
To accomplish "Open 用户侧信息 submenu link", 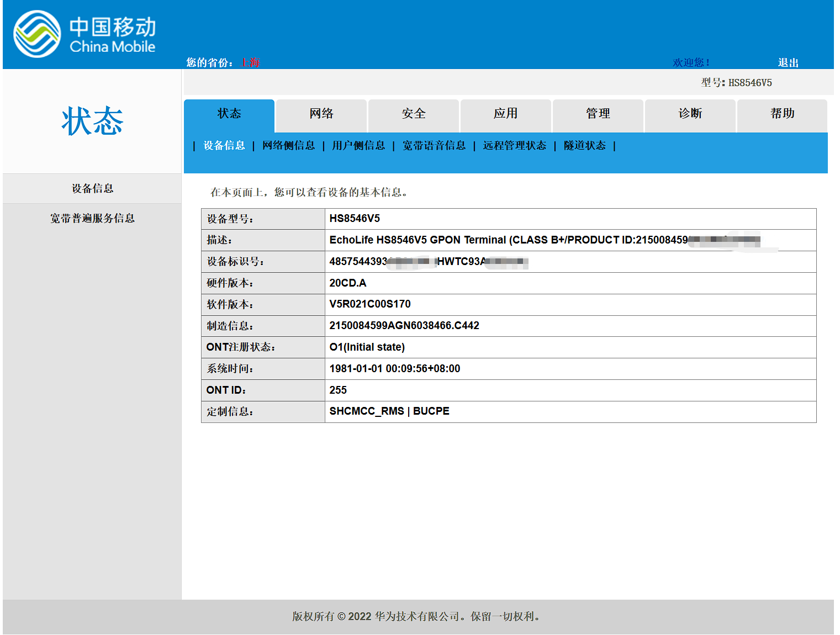I will tap(358, 146).
